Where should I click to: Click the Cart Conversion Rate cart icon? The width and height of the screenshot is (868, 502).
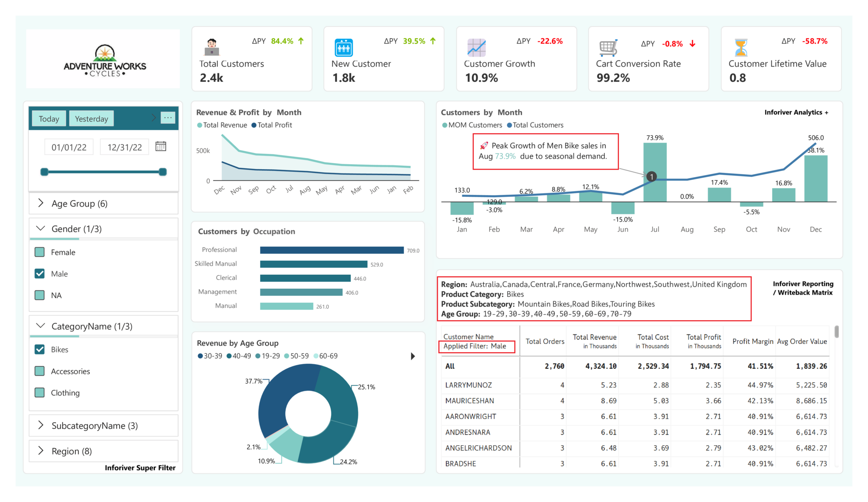click(608, 47)
